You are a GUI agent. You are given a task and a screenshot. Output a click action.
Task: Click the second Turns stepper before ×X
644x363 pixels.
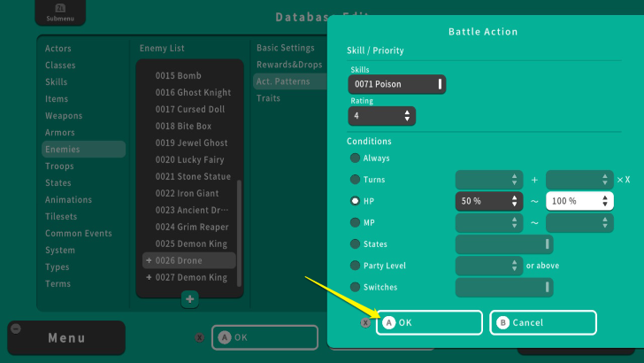coord(579,180)
